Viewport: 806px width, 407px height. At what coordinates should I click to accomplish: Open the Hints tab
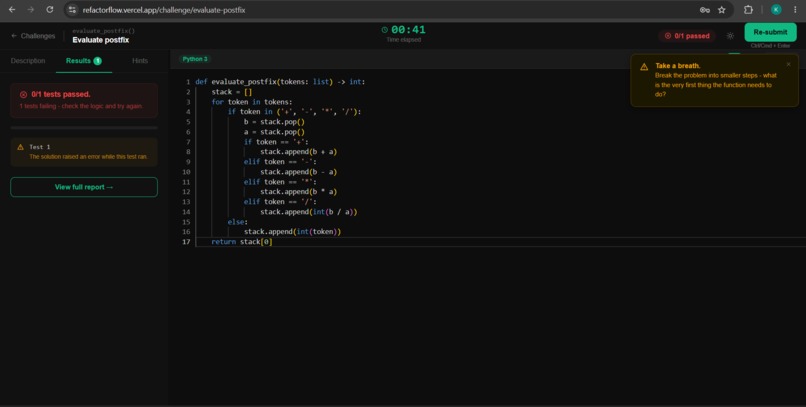click(140, 61)
